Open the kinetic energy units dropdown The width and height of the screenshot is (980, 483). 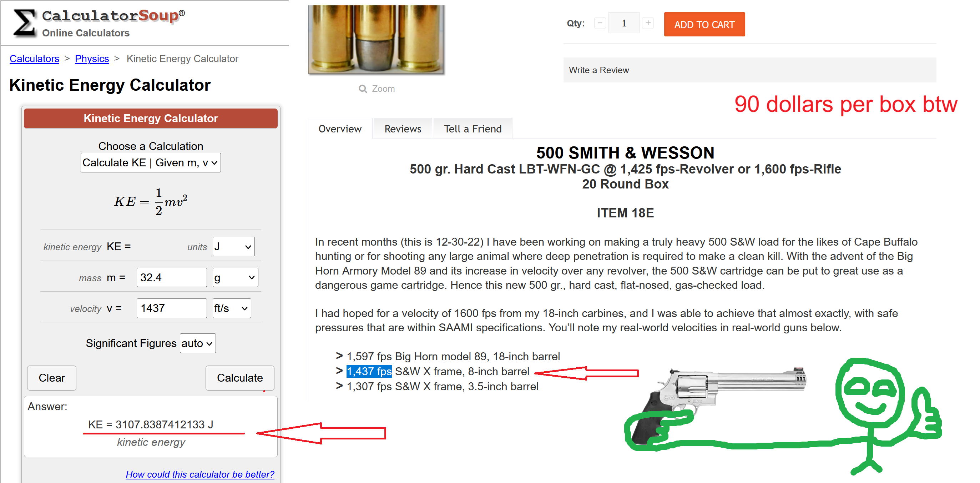coord(233,247)
